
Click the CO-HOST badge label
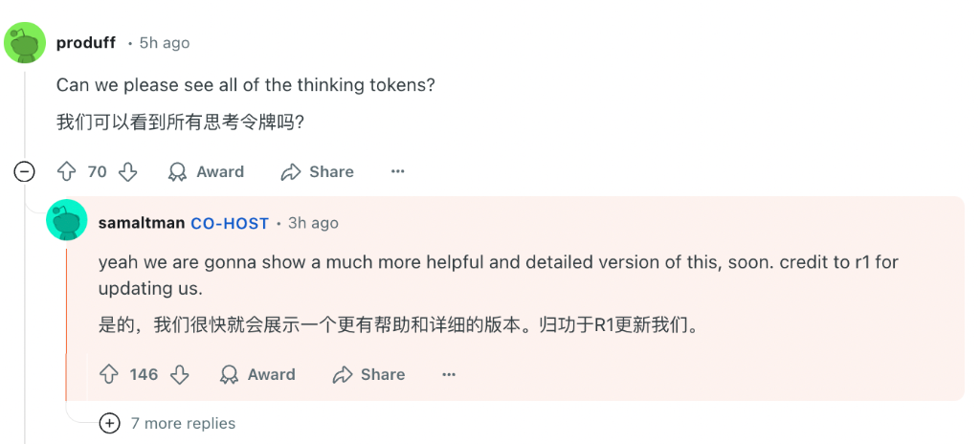[230, 223]
